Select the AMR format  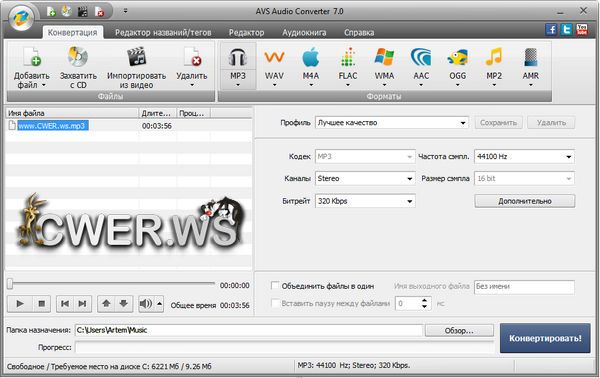click(x=531, y=67)
